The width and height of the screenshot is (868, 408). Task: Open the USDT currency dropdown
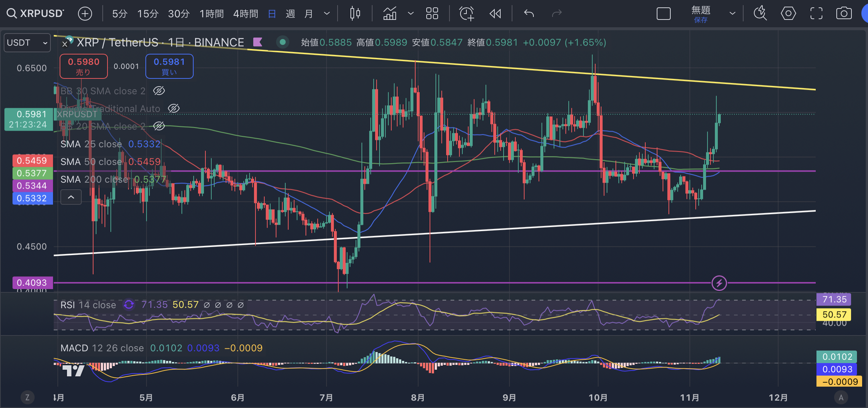click(x=27, y=43)
